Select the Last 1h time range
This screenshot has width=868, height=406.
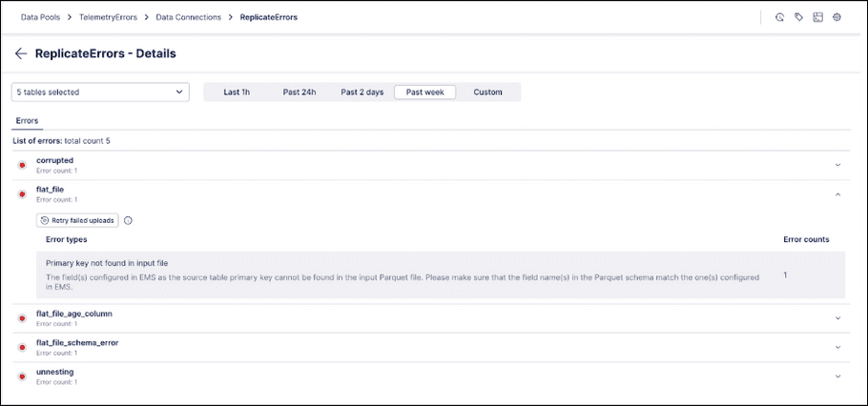tap(237, 92)
